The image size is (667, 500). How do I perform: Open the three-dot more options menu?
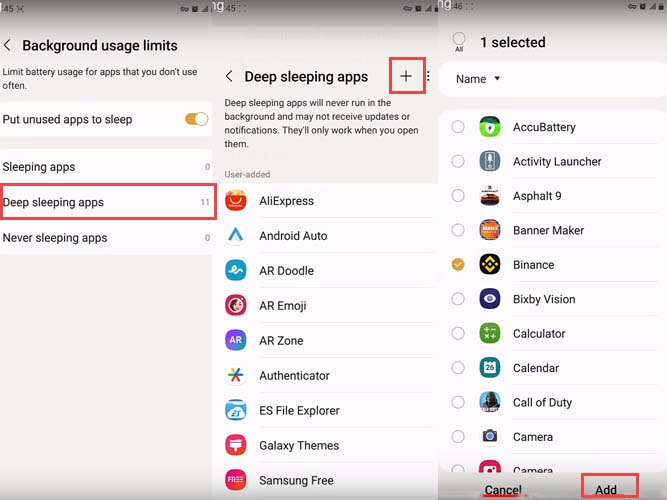pyautogui.click(x=428, y=76)
